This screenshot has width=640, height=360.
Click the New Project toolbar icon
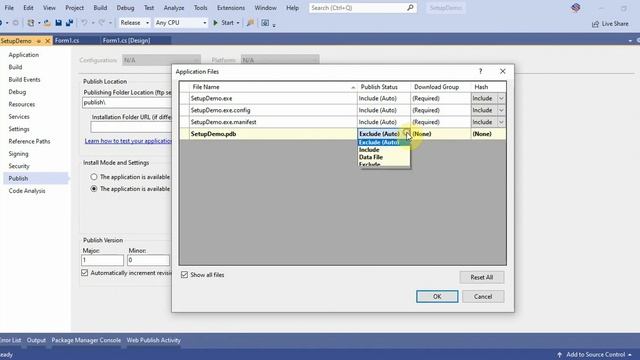point(31,23)
